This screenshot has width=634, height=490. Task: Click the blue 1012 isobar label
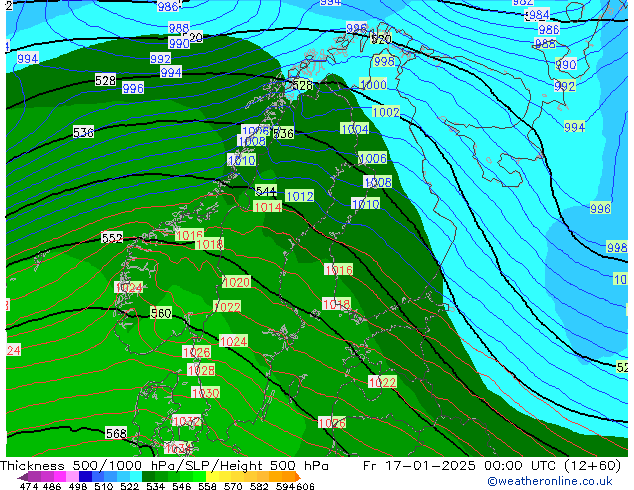[x=300, y=196]
